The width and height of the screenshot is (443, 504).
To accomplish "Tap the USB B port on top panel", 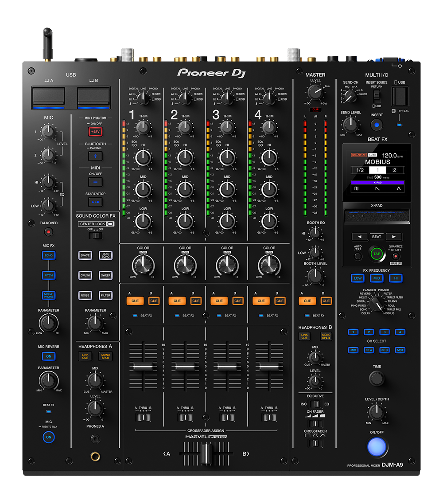I will [93, 97].
